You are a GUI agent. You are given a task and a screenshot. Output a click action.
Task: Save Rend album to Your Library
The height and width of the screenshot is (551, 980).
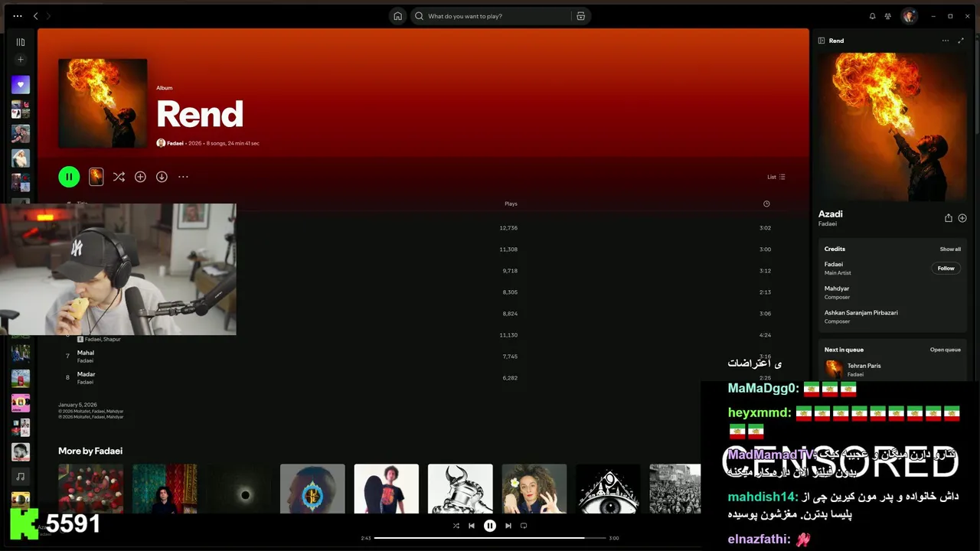[140, 177]
